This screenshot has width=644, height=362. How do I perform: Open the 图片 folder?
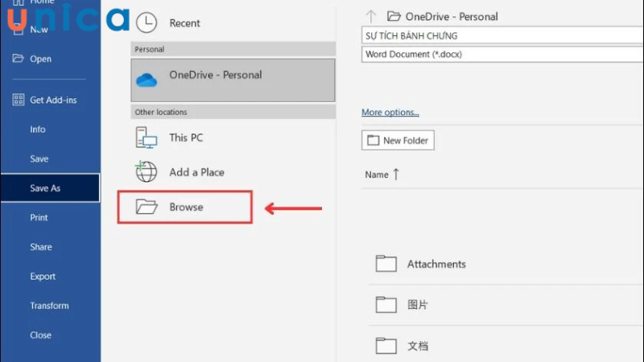418,305
